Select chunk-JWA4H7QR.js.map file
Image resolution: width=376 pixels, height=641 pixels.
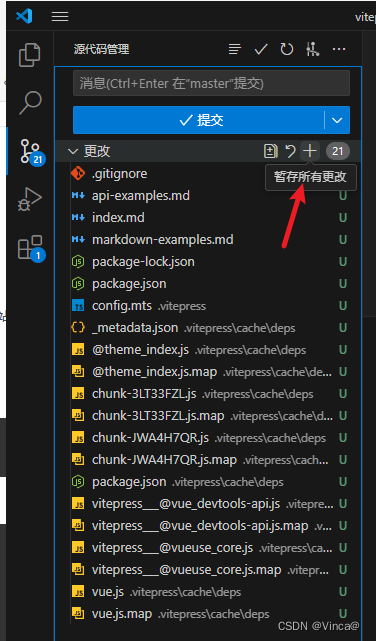pyautogui.click(x=208, y=460)
